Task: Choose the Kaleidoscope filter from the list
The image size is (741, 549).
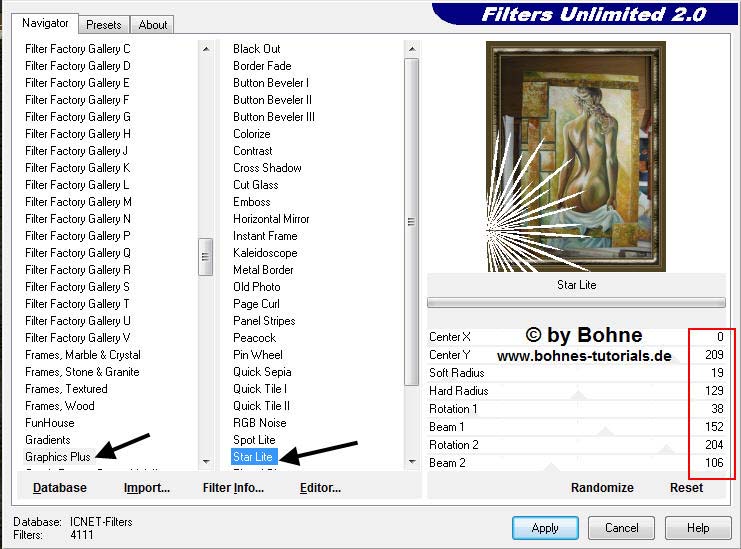Action: click(x=265, y=253)
